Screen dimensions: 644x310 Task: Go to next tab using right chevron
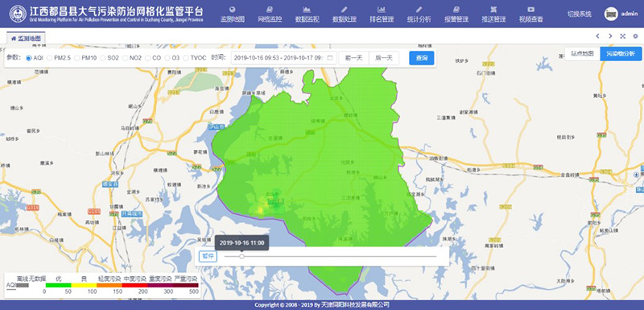[x=610, y=36]
